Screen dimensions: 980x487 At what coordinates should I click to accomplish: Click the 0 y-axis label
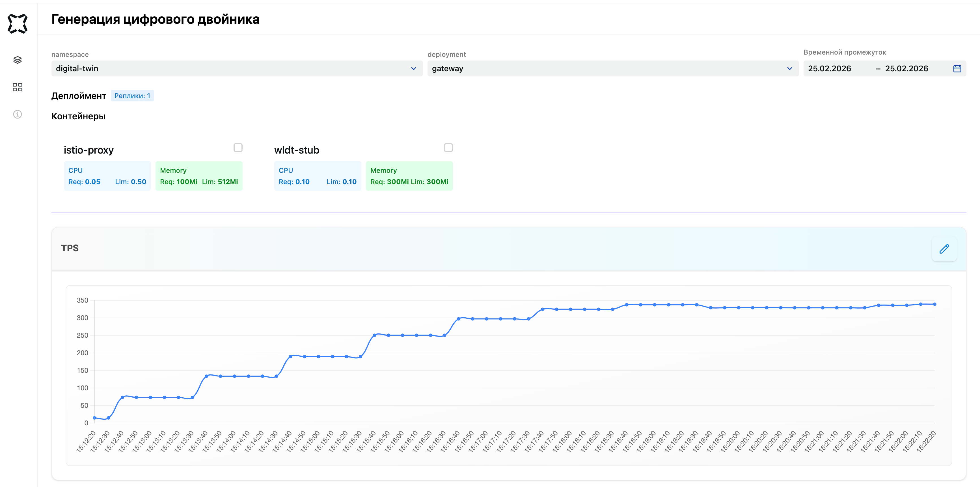click(x=86, y=423)
